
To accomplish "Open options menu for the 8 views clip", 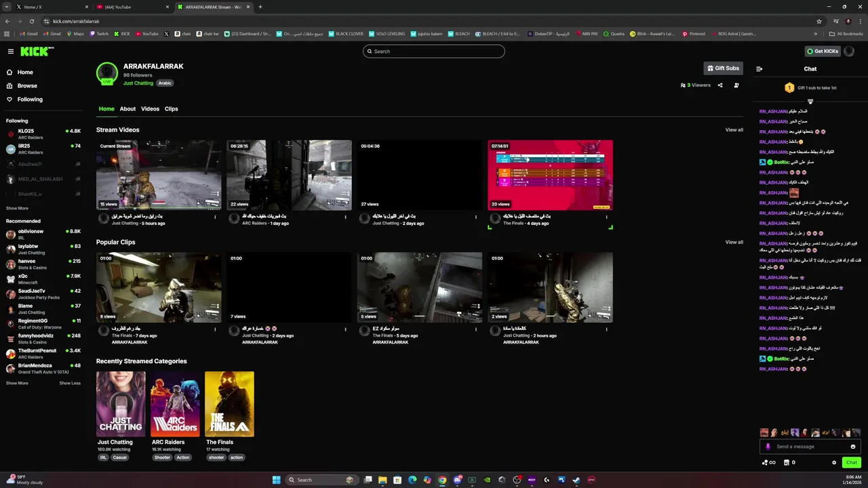I will [x=215, y=330].
